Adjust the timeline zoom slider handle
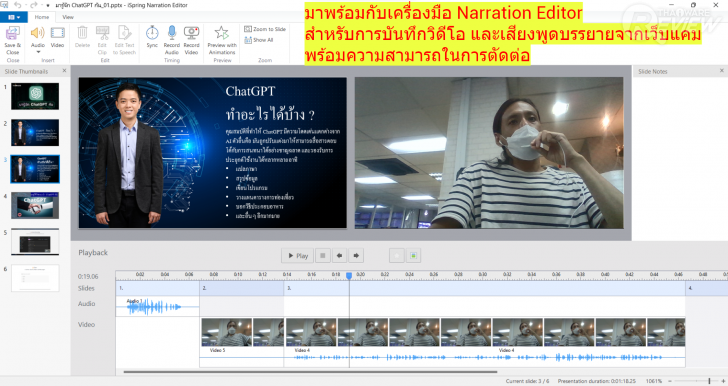 (x=709, y=381)
